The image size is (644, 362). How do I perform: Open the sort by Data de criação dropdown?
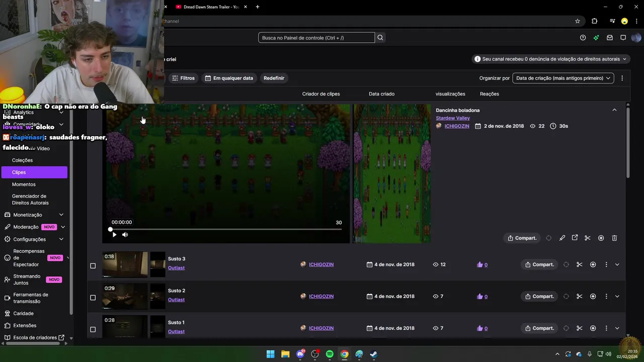[x=563, y=78]
